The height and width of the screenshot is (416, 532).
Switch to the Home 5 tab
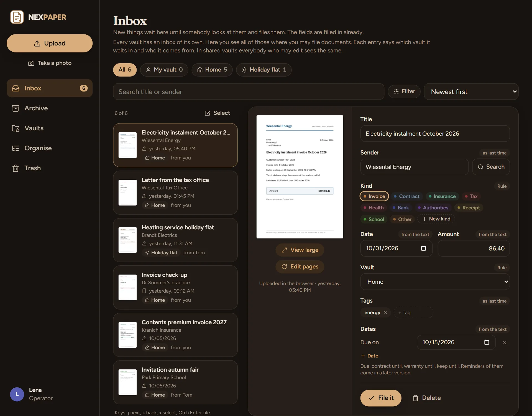tap(212, 70)
